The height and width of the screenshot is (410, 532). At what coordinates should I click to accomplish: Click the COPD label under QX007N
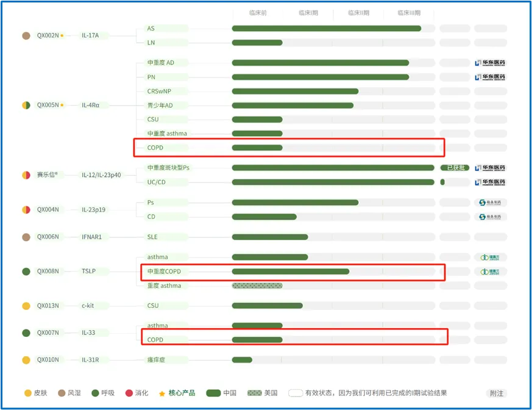click(155, 340)
